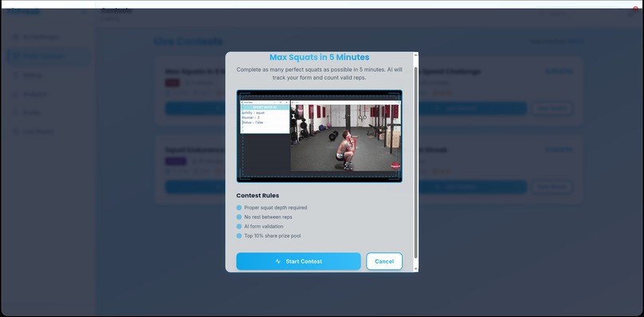The image size is (644, 317).
Task: Click the "SPORT WITH AI" banner in preview
Action: point(265,107)
